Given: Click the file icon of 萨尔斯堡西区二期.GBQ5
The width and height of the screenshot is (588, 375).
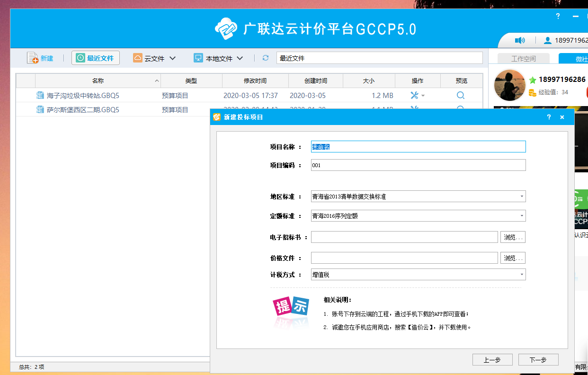Looking at the screenshot, I should [40, 109].
